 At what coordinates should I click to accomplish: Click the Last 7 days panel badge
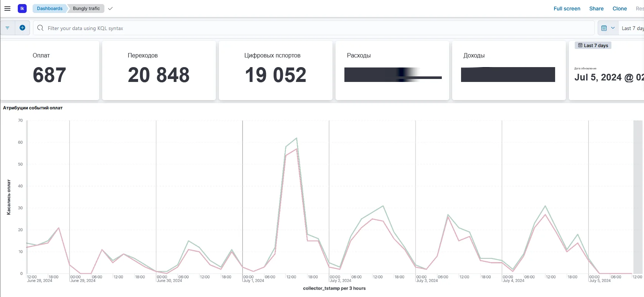click(x=593, y=46)
